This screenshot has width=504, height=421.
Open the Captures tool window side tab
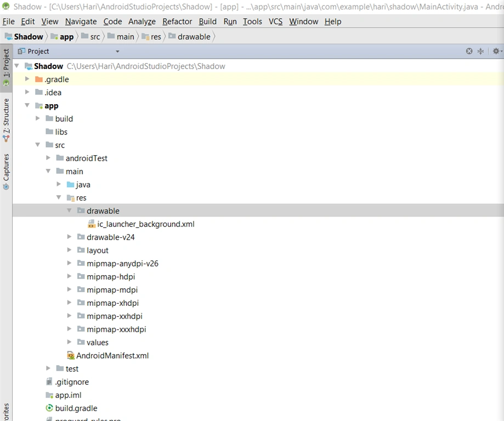(6, 172)
